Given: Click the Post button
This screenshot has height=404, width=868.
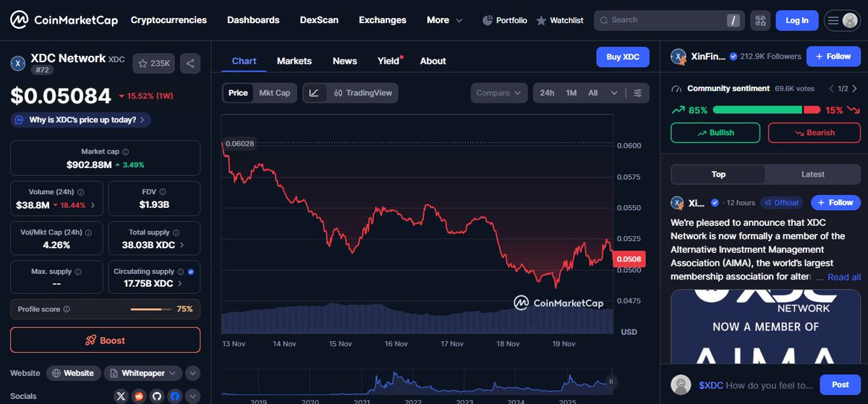Looking at the screenshot, I should point(840,385).
